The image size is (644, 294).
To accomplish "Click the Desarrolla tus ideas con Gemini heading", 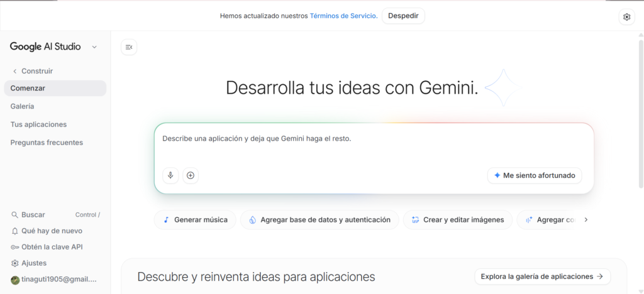I will [x=352, y=88].
